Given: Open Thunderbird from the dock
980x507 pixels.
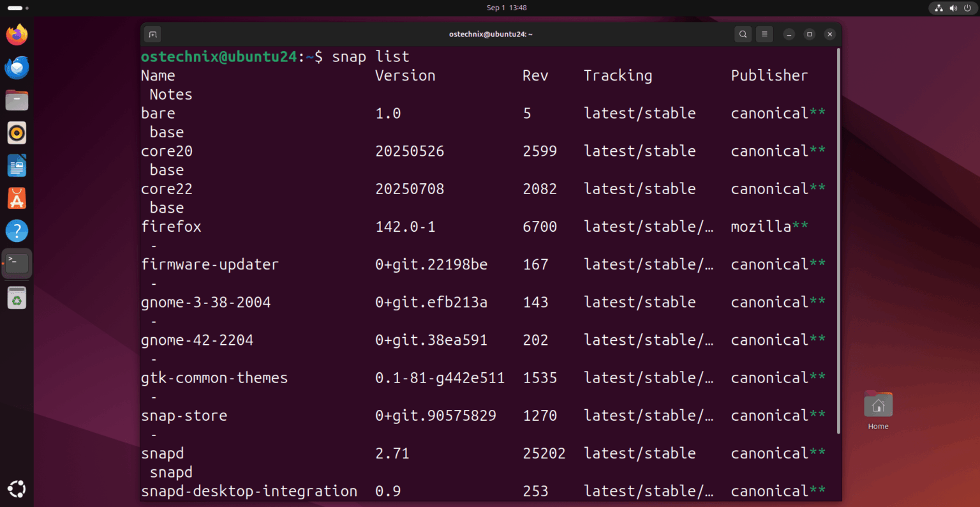Looking at the screenshot, I should (x=17, y=67).
